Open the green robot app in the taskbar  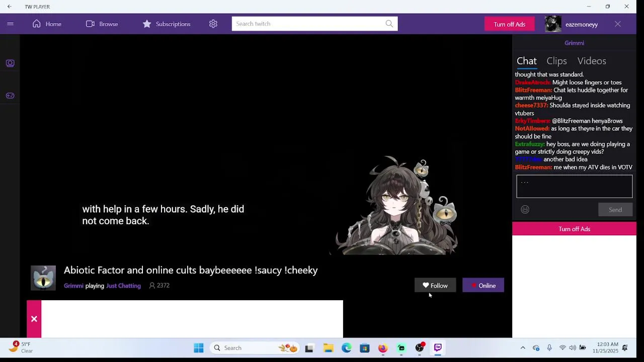point(401,348)
